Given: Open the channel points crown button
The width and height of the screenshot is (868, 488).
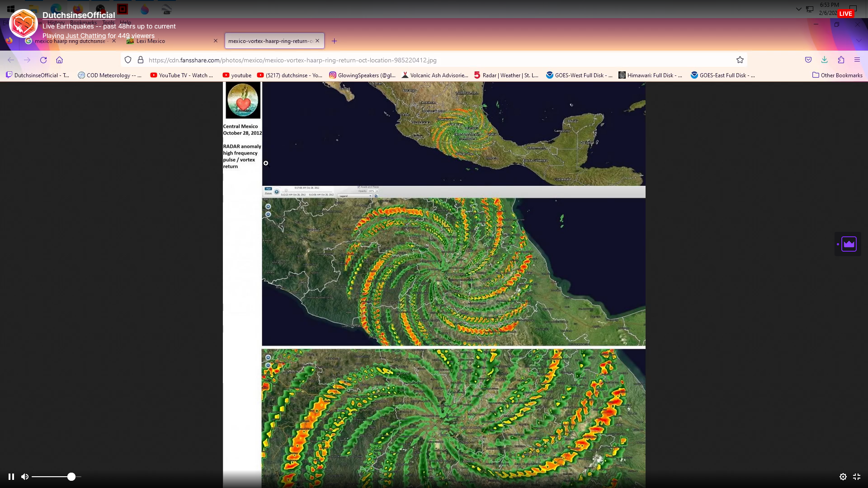Looking at the screenshot, I should click(x=849, y=244).
